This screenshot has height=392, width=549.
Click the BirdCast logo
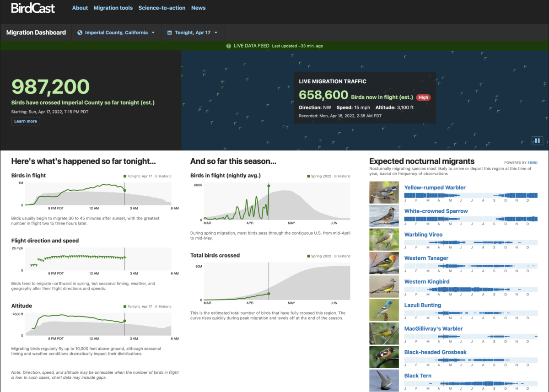[x=33, y=8]
